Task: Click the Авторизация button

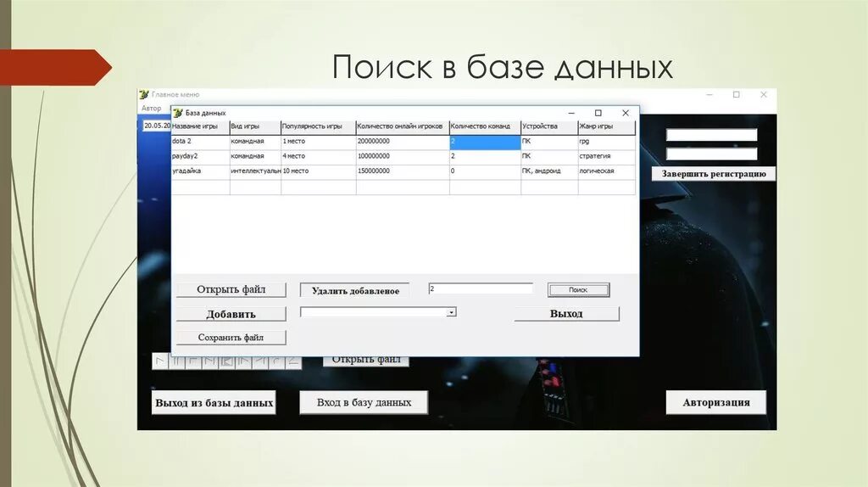Action: click(715, 402)
